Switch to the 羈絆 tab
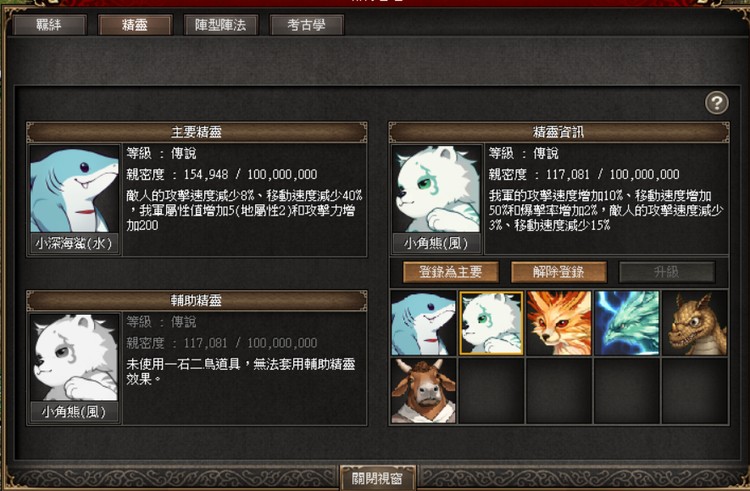 coord(49,25)
